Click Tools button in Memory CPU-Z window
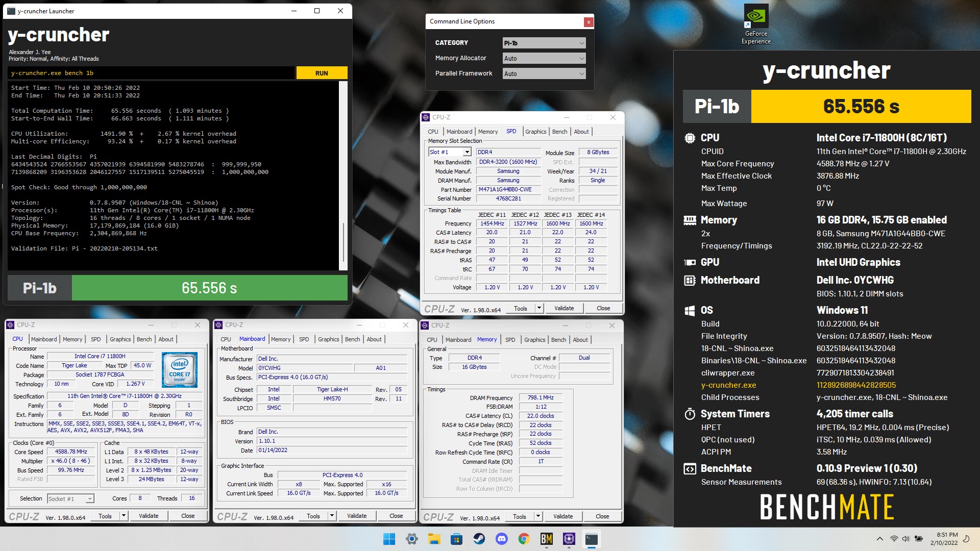980x551 pixels. tap(520, 516)
